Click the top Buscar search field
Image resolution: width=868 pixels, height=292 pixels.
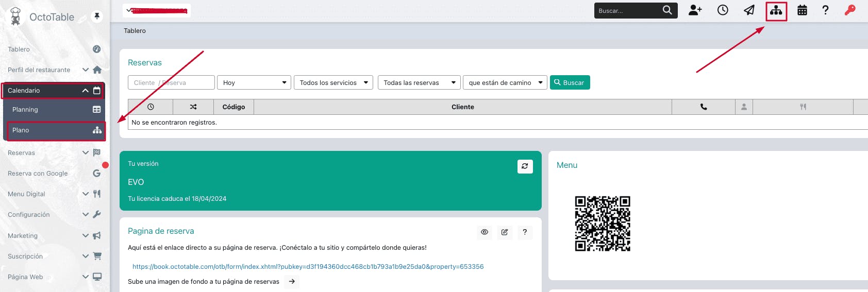tap(628, 10)
